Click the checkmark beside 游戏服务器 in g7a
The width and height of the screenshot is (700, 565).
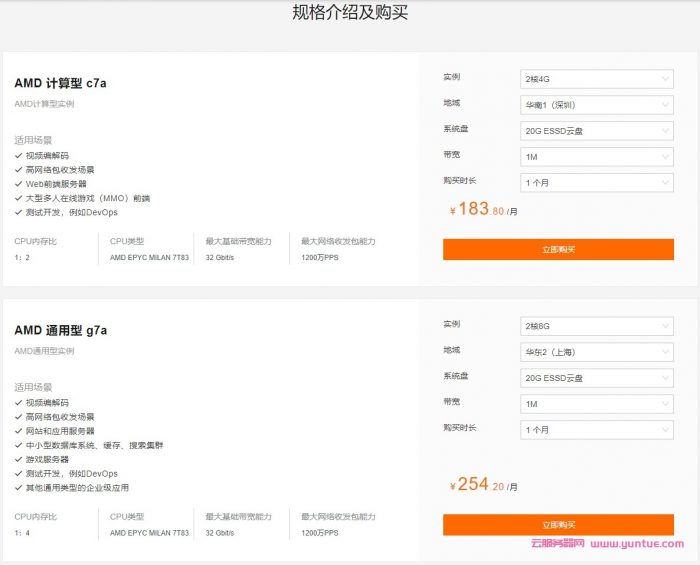click(19, 459)
